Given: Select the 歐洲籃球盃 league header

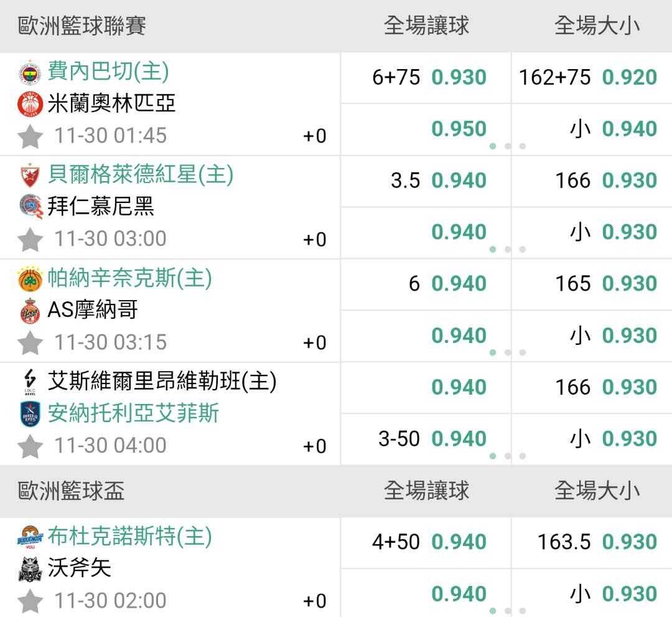Looking at the screenshot, I should coord(72,491).
